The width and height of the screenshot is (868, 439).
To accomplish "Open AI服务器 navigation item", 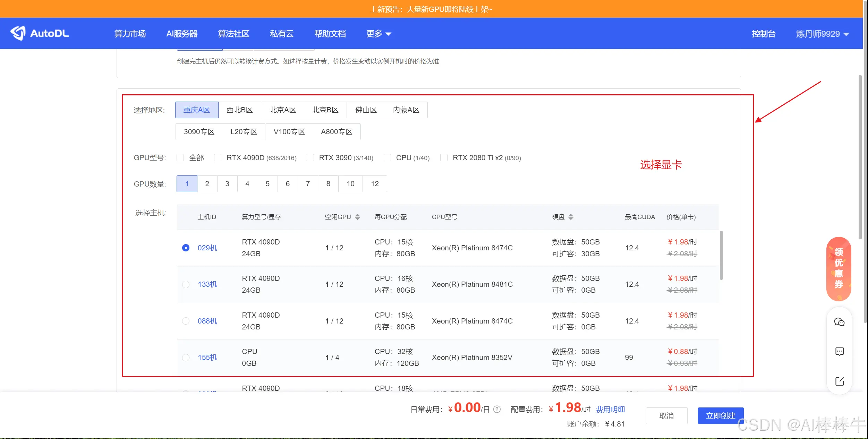I will click(x=182, y=34).
